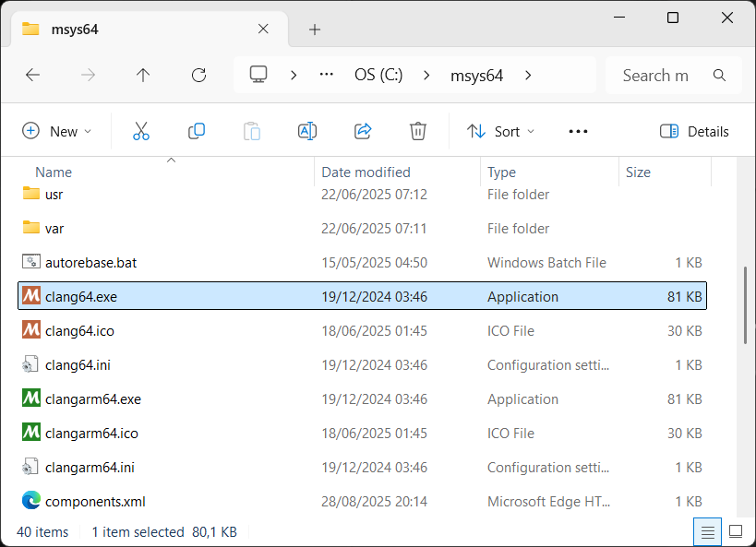Share clang64.exe using the Share icon

pos(362,131)
